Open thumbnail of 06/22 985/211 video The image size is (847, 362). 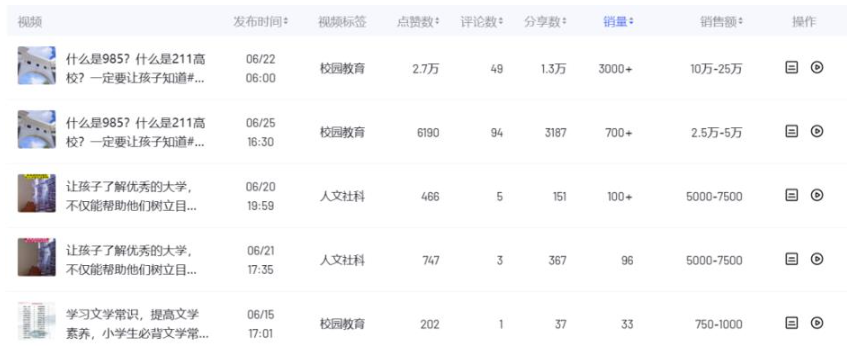37,65
